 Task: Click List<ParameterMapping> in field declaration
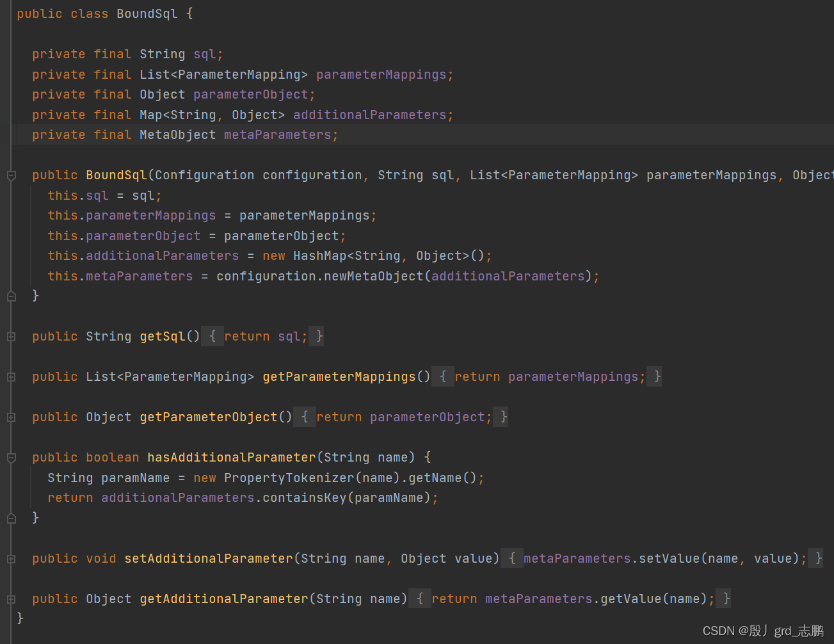[224, 75]
